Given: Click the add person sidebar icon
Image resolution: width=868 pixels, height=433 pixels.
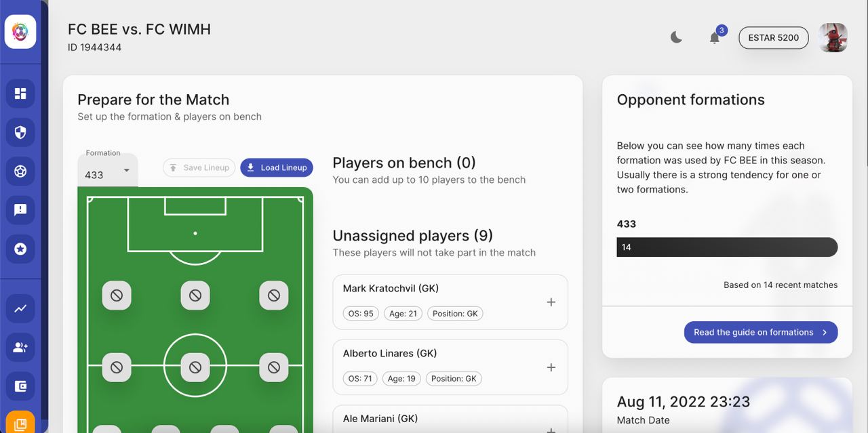Looking at the screenshot, I should coord(20,348).
